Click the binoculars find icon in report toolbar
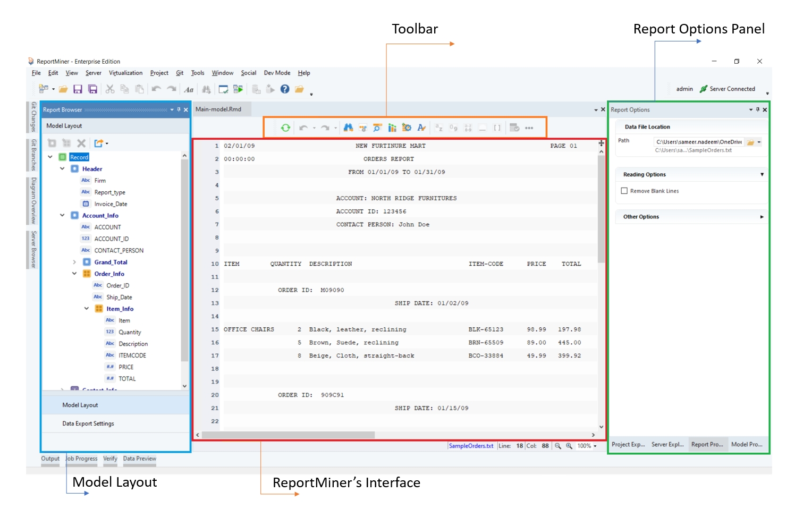 [348, 128]
